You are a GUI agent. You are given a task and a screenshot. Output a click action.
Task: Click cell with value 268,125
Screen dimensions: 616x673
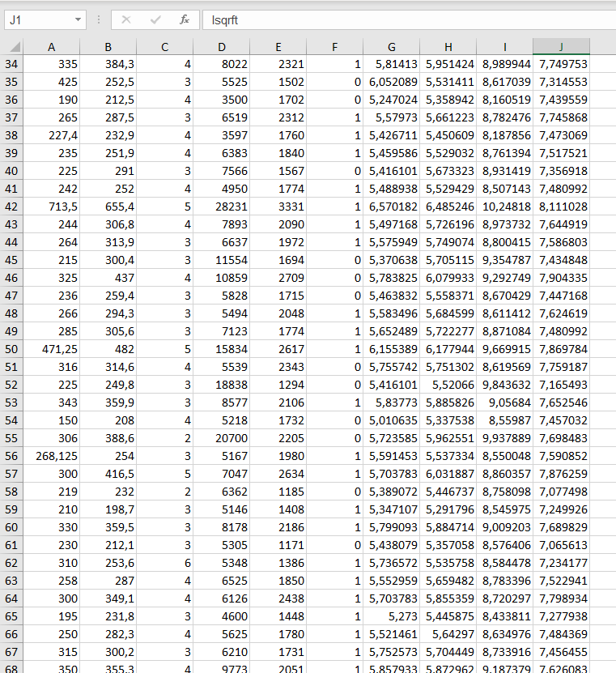(52, 456)
